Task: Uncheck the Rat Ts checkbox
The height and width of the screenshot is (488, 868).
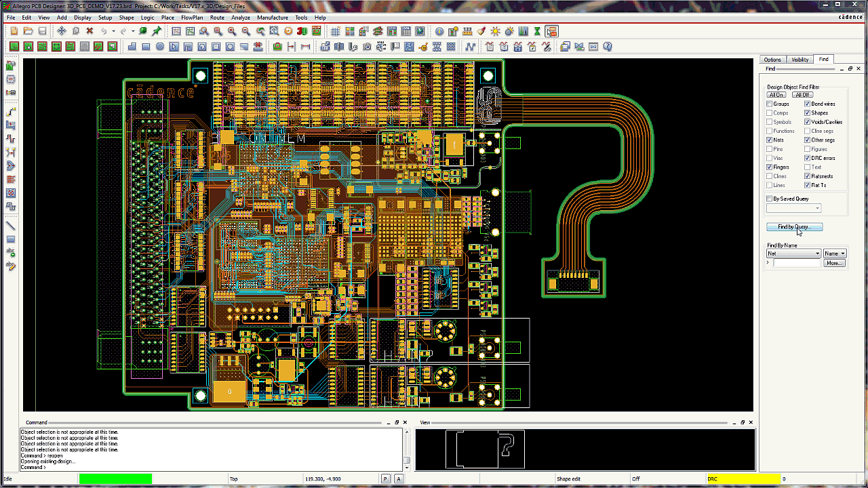Action: click(808, 185)
